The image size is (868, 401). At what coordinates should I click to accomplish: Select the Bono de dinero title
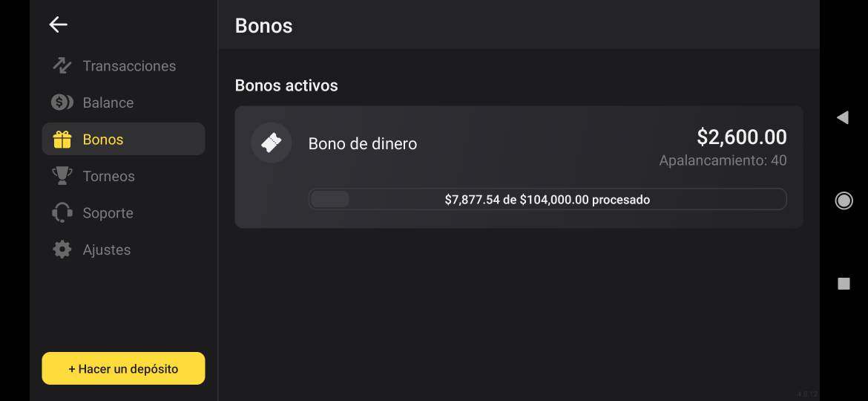363,143
